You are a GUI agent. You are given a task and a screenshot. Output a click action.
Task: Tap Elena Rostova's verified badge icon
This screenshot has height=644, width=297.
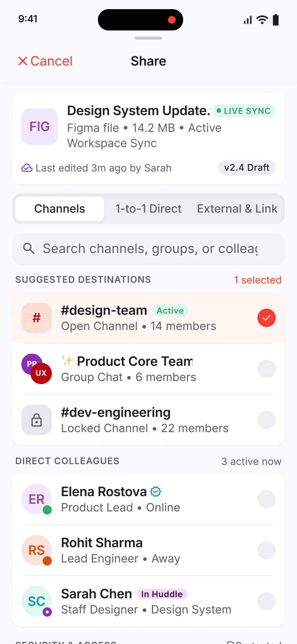pyautogui.click(x=156, y=492)
